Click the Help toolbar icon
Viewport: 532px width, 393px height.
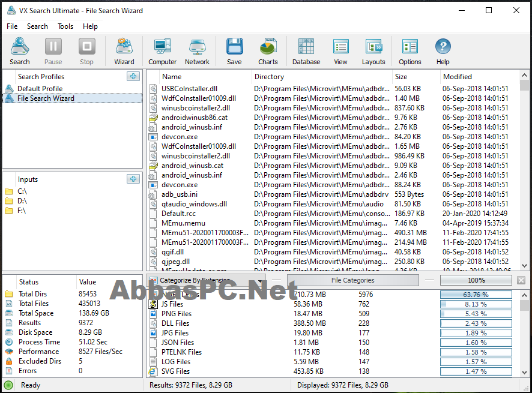tap(443, 51)
